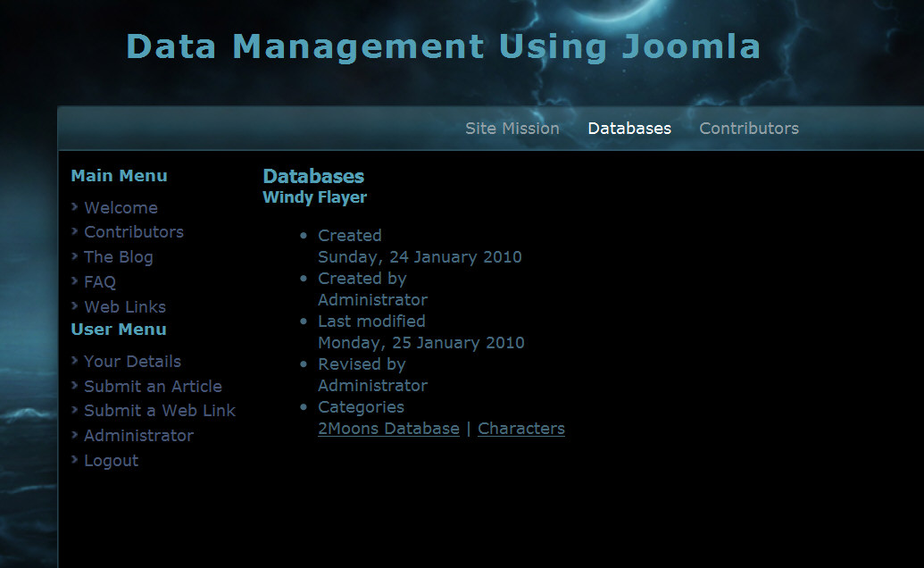
Task: Open the 2Moons Database category link
Action: coord(388,429)
